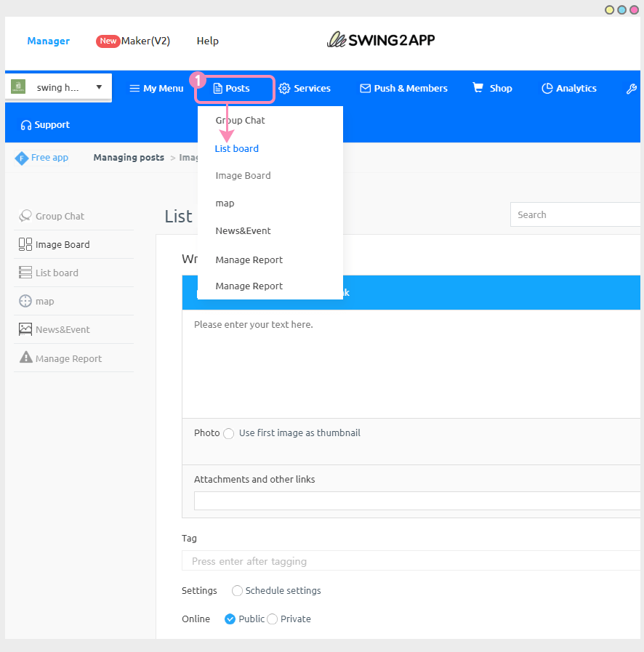
Task: Select the map globe icon in sidebar
Action: (x=24, y=301)
